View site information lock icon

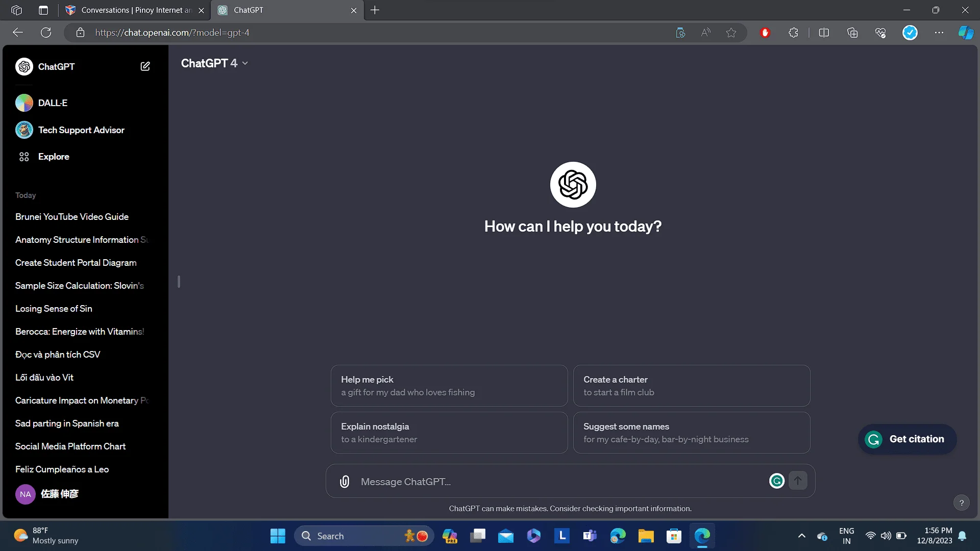tap(80, 33)
